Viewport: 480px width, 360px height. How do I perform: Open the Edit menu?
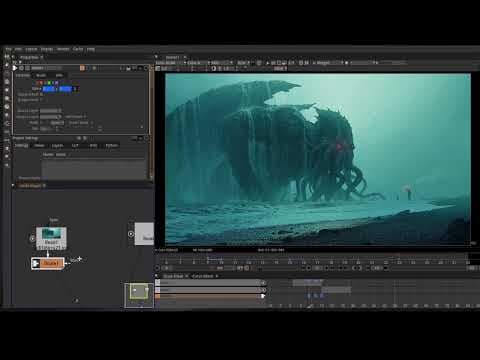[18, 49]
